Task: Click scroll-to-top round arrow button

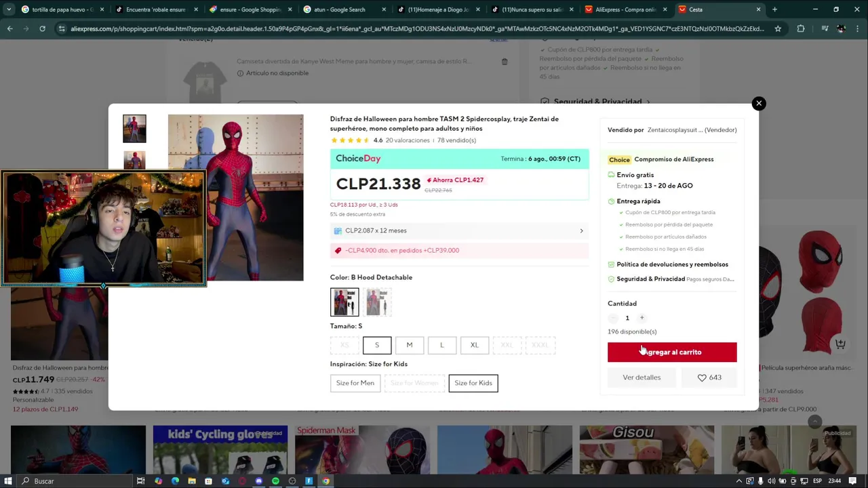Action: coord(815,422)
